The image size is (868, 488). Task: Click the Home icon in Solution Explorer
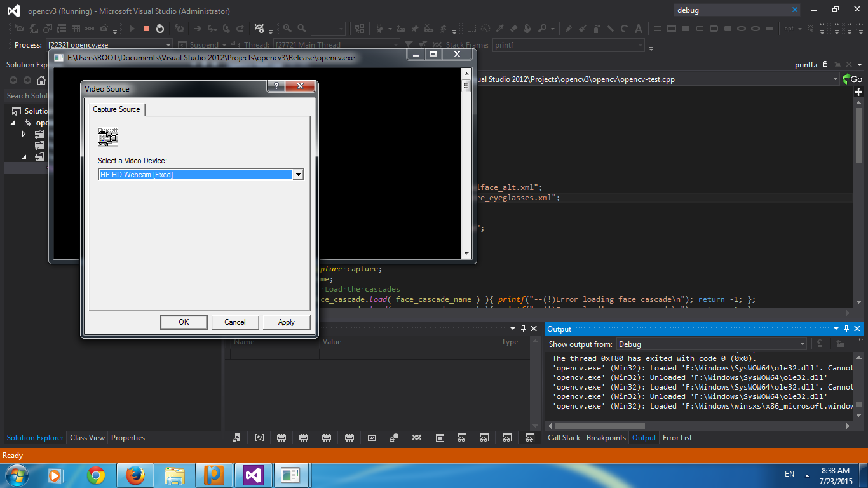(x=41, y=80)
